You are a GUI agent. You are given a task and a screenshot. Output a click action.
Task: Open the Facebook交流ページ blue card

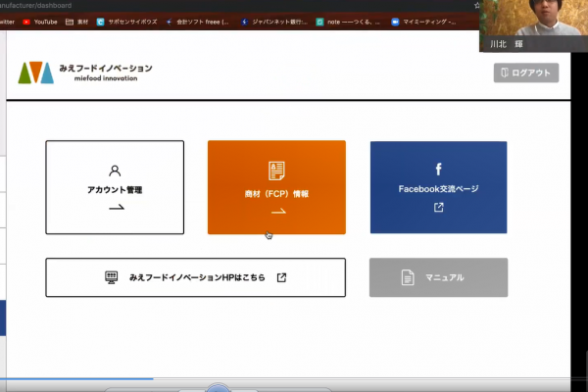pos(438,187)
